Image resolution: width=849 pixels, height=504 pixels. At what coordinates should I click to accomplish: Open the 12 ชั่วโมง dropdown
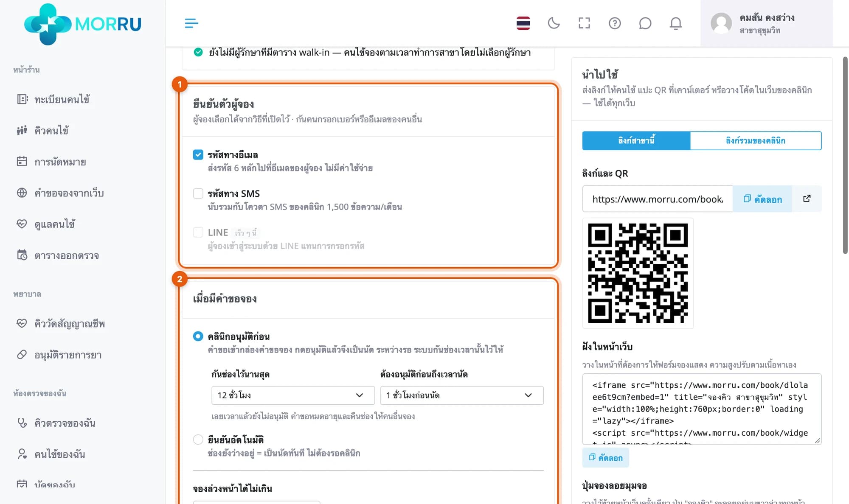pos(293,395)
